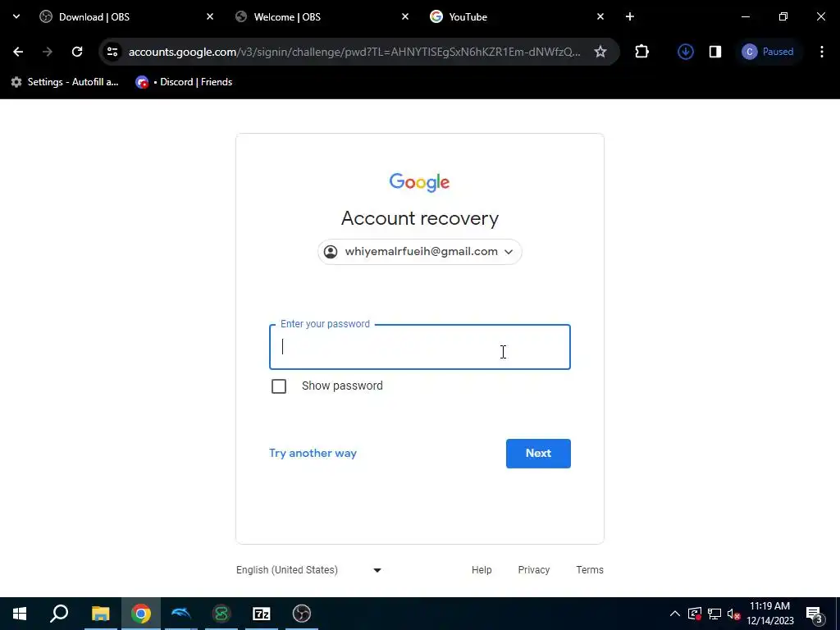Image resolution: width=840 pixels, height=630 pixels.
Task: Open the network tray icon
Action: [x=714, y=614]
